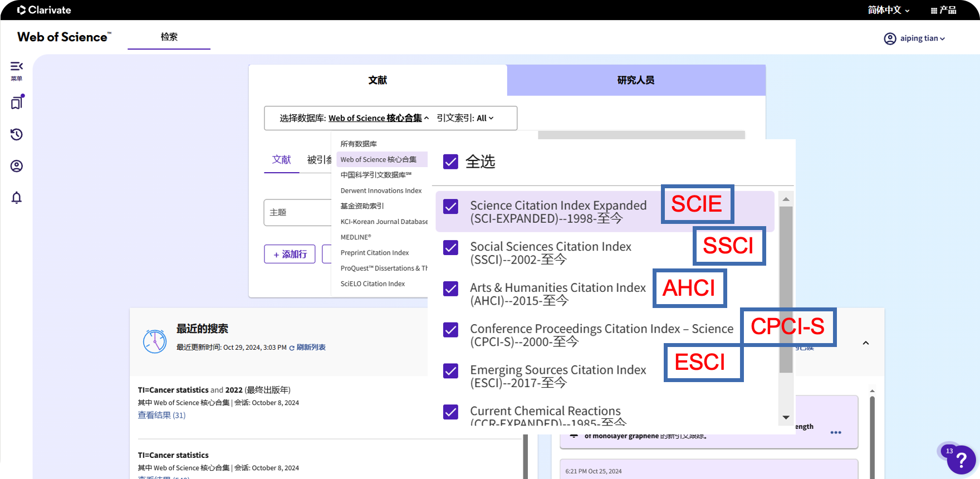Open three-dots menu on alert card
The height and width of the screenshot is (479, 980).
(x=836, y=432)
